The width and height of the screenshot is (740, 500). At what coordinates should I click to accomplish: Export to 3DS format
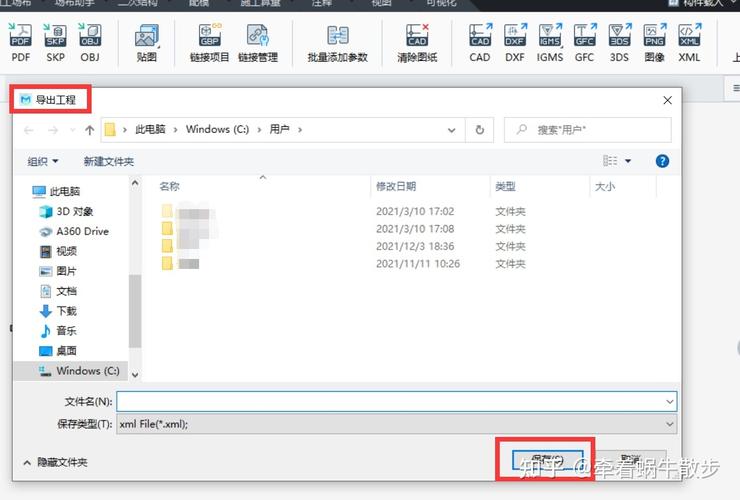pyautogui.click(x=619, y=42)
